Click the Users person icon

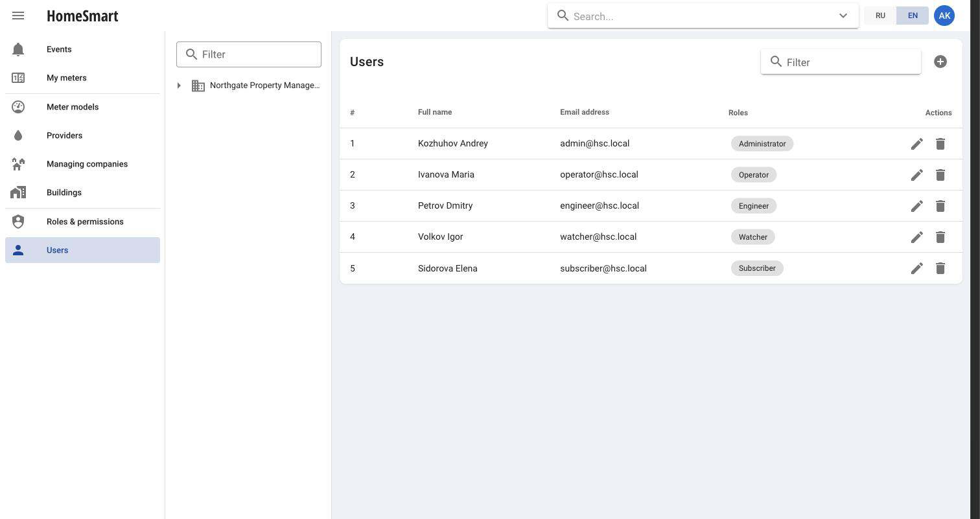[18, 250]
